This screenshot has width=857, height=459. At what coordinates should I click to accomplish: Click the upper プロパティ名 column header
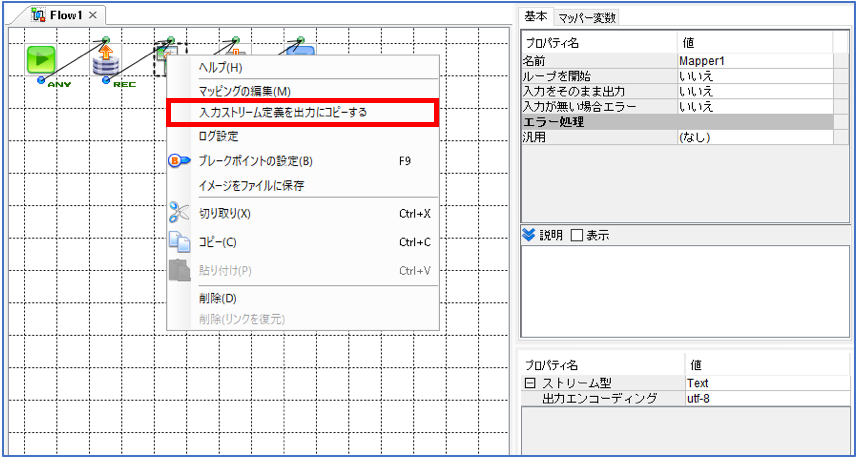click(599, 42)
